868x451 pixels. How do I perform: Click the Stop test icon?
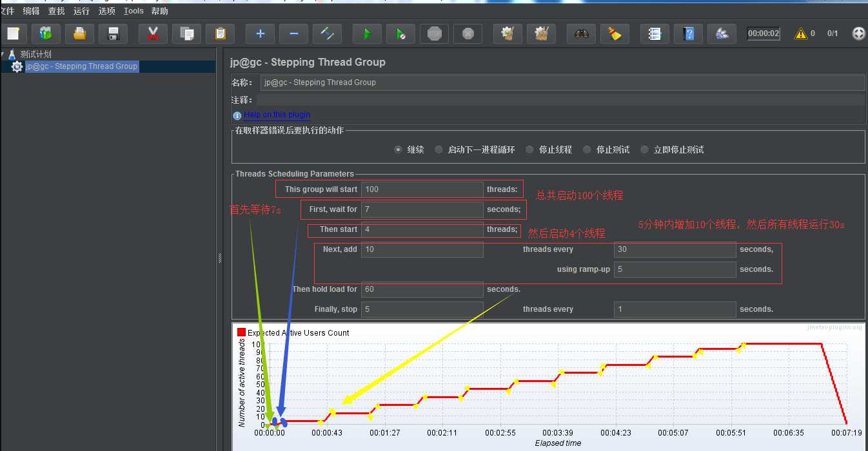[x=434, y=34]
